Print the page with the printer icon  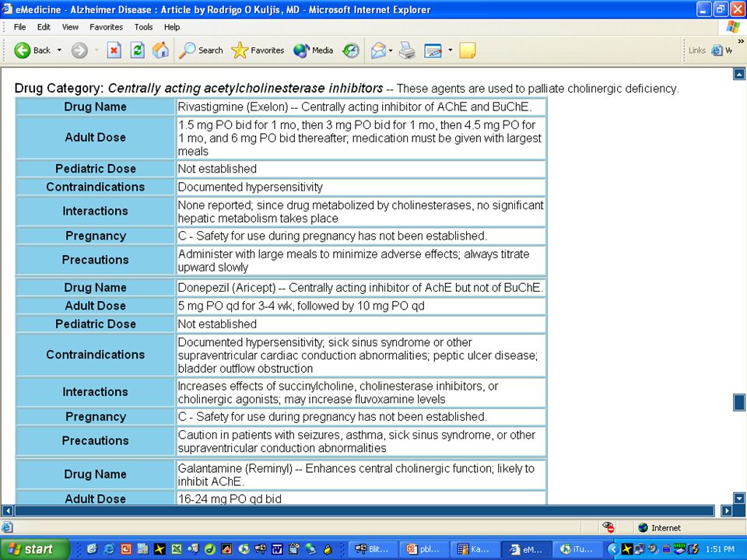407,50
